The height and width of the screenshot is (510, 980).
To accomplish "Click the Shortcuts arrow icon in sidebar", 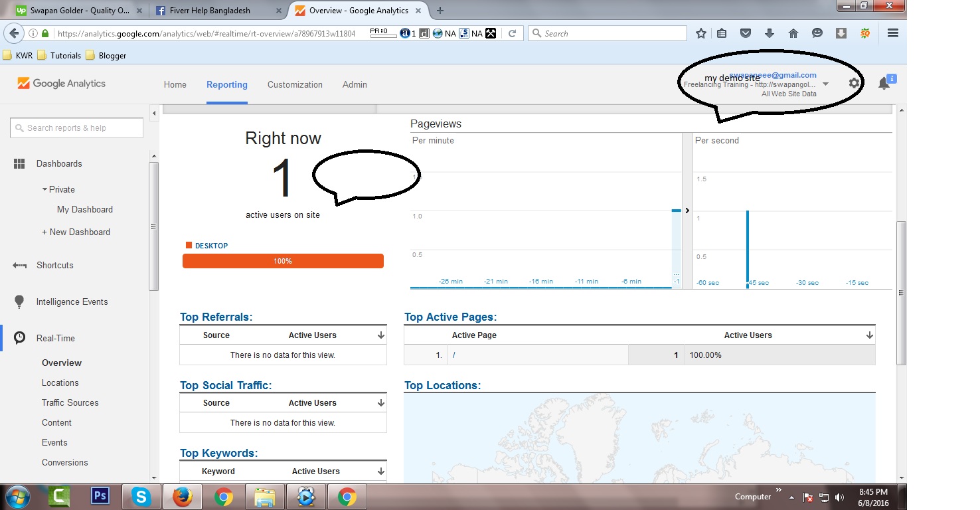I will (19, 265).
